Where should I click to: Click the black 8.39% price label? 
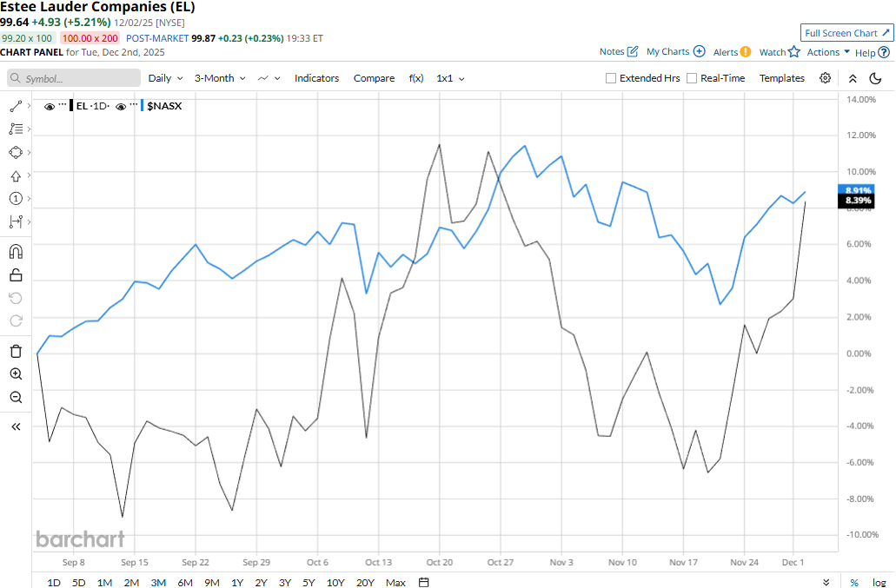[855, 201]
